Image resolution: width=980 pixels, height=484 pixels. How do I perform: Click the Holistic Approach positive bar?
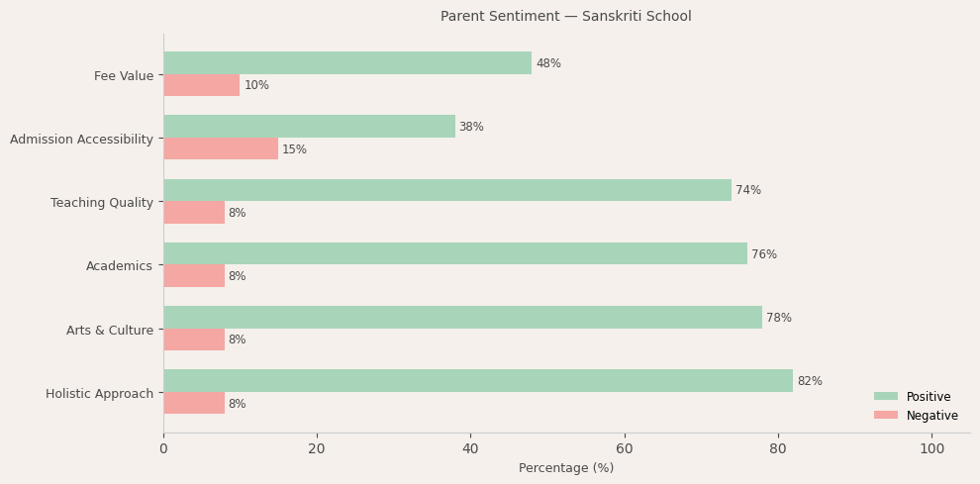tap(478, 381)
